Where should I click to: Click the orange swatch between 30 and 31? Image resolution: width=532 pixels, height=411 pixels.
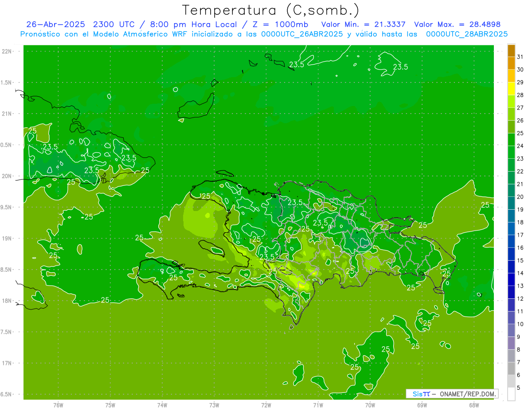[512, 63]
